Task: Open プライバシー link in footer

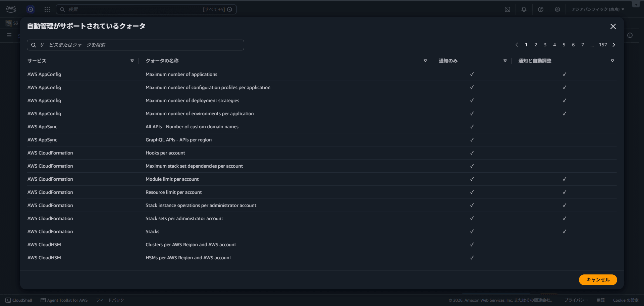Action: 576,300
